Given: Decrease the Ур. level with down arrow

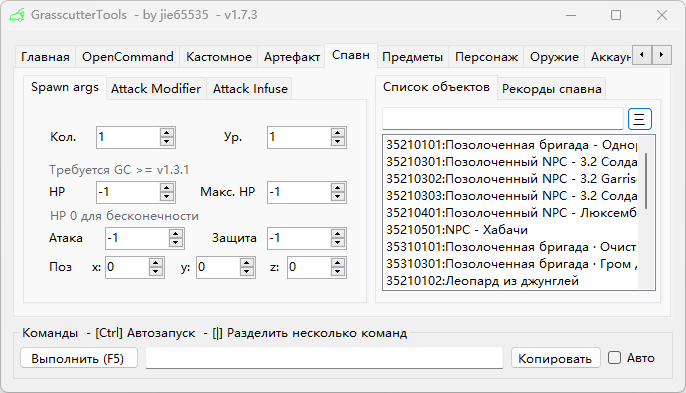Looking at the screenshot, I should click(x=337, y=142).
